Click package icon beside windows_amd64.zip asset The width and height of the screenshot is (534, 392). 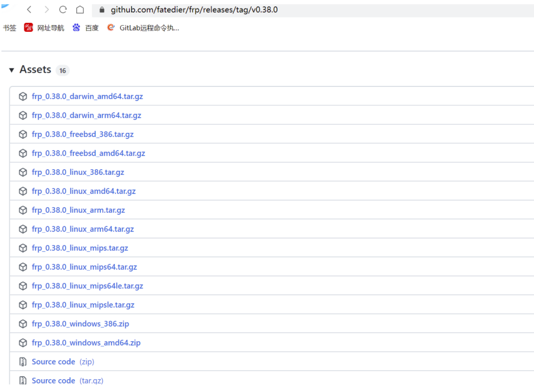pyautogui.click(x=23, y=343)
